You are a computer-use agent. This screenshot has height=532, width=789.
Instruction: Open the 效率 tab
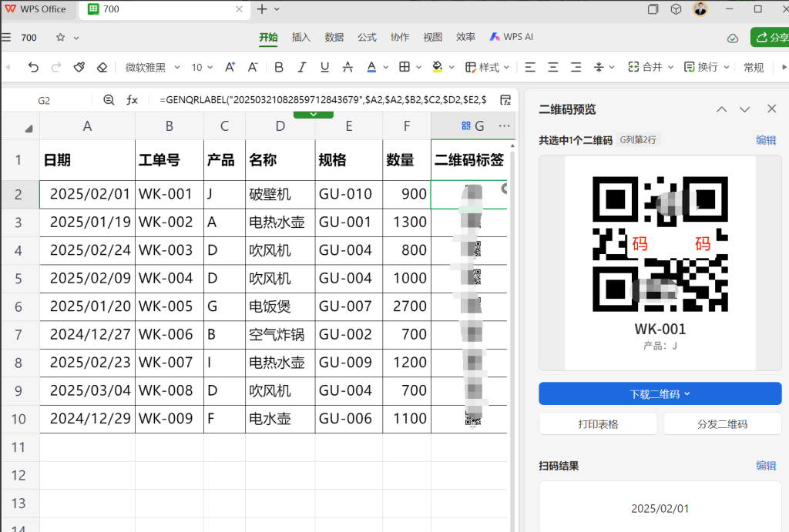465,37
